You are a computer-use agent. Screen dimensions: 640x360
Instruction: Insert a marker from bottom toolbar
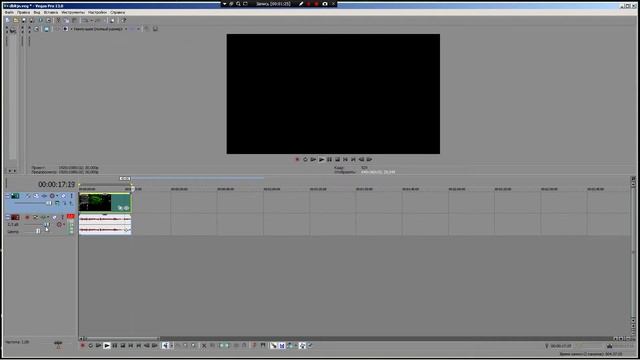(x=254, y=346)
